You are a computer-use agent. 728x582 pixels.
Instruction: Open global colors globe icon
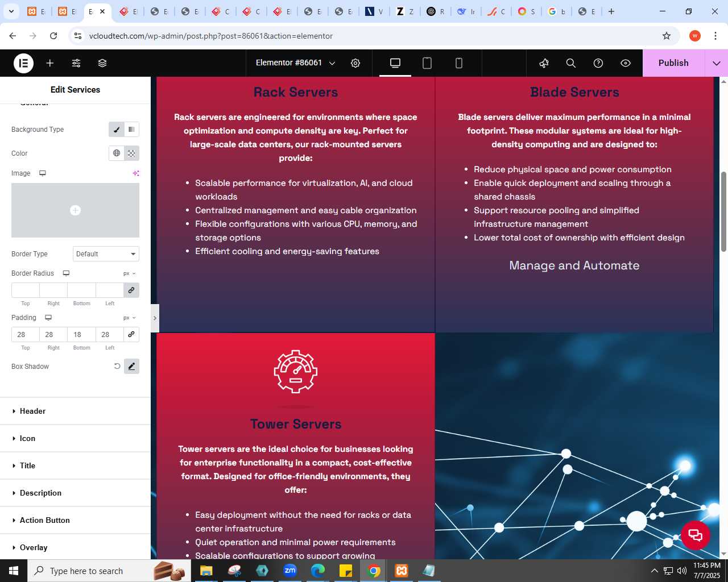tap(117, 153)
